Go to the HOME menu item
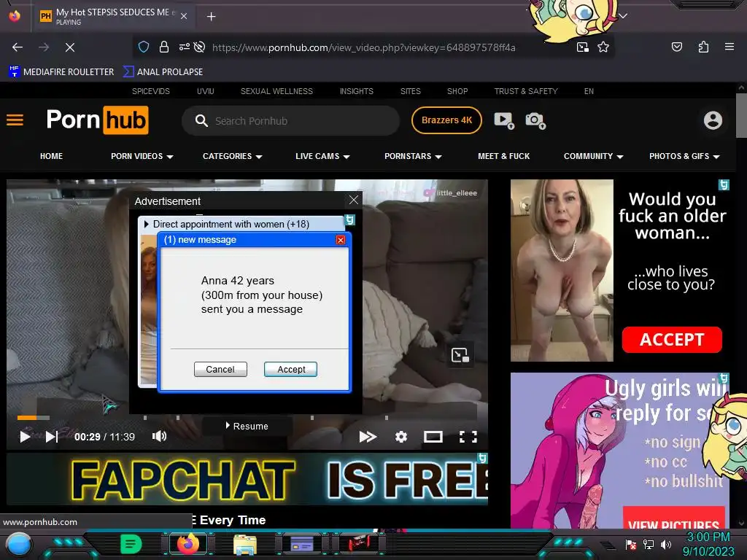 click(x=52, y=156)
